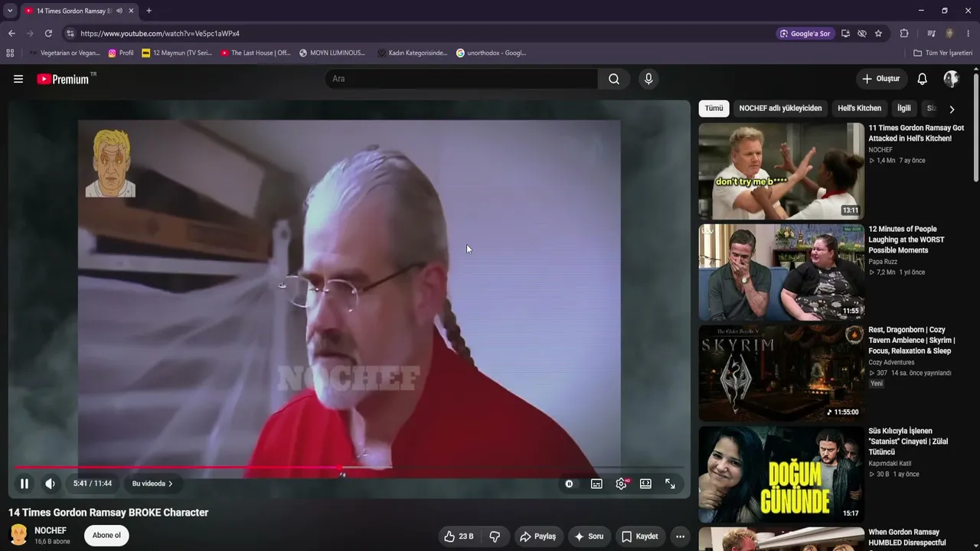The image size is (980, 551).
Task: Open the media controls icon in the browser toolbar
Action: pos(931,34)
